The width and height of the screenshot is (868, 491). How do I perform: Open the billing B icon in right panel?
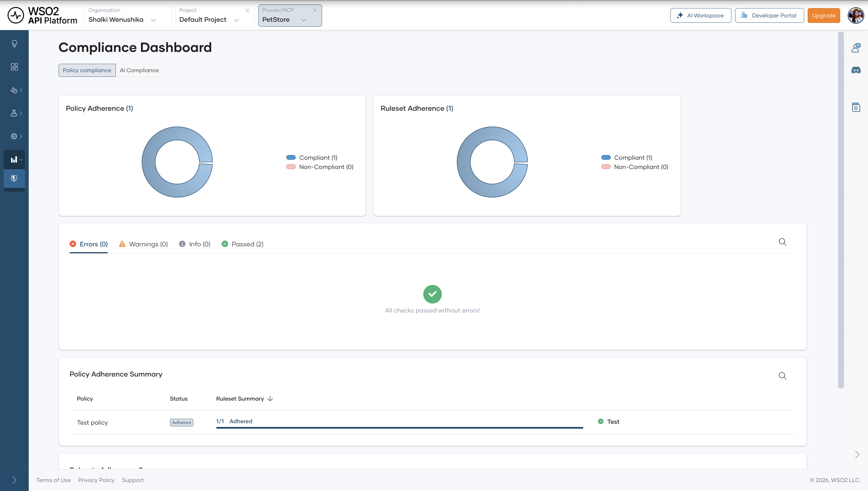856,107
